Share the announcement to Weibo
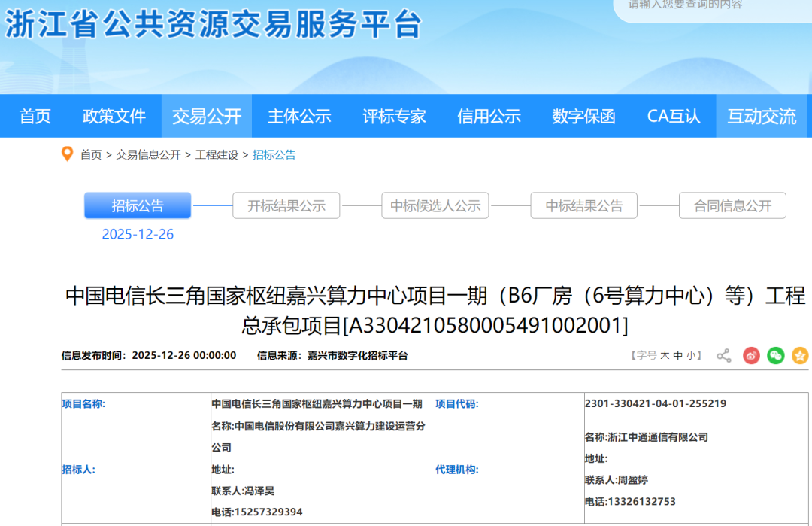 point(751,356)
